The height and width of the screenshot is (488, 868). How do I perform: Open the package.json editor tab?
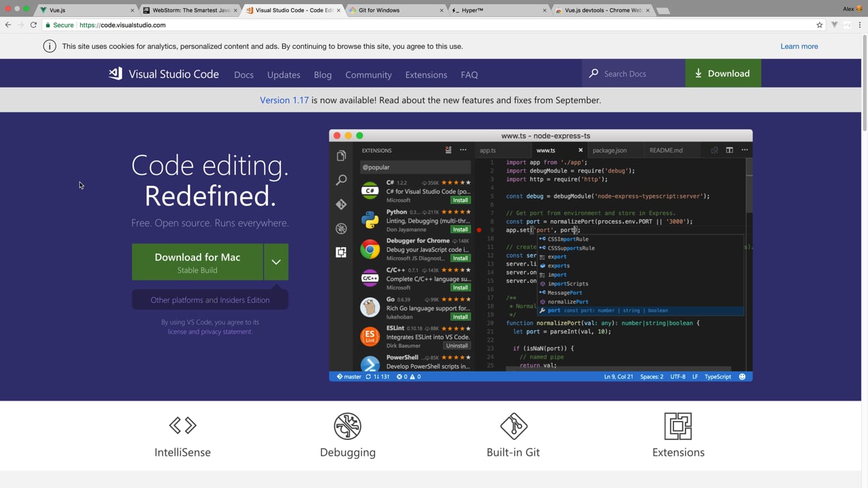(x=610, y=150)
